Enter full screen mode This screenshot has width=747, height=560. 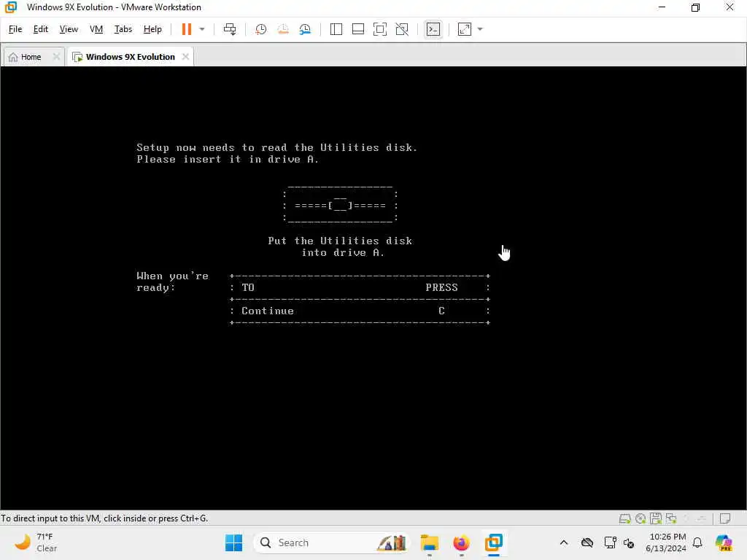[x=379, y=29]
